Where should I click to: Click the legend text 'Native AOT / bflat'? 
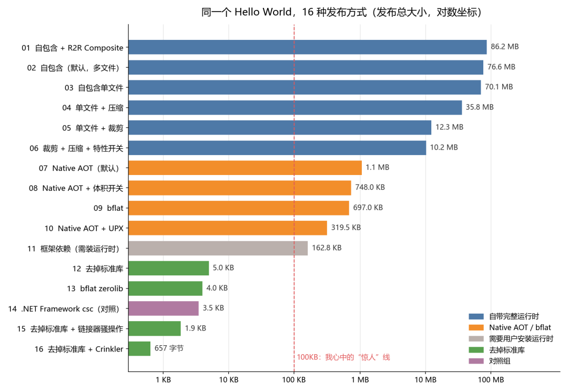[520, 327]
